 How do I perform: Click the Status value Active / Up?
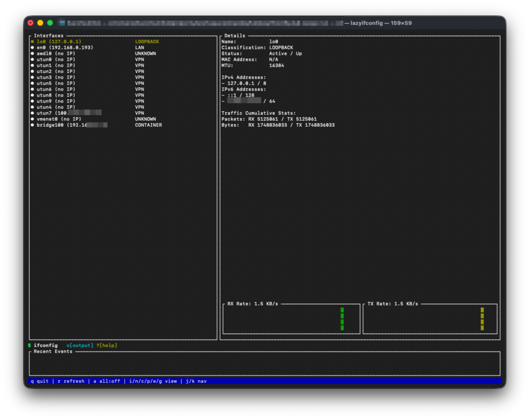click(x=285, y=54)
